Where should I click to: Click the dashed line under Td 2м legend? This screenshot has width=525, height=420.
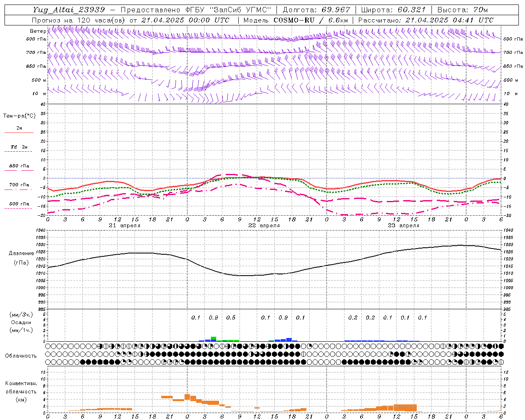pos(18,152)
